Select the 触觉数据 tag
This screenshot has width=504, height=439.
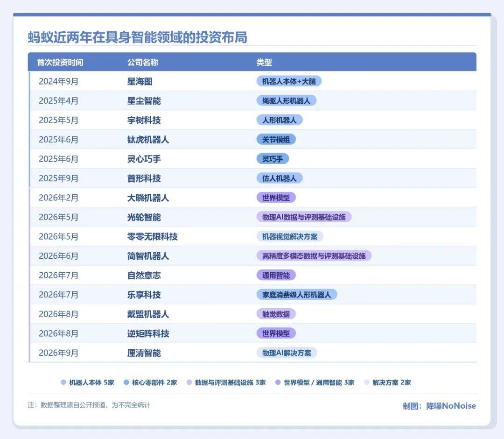click(276, 314)
